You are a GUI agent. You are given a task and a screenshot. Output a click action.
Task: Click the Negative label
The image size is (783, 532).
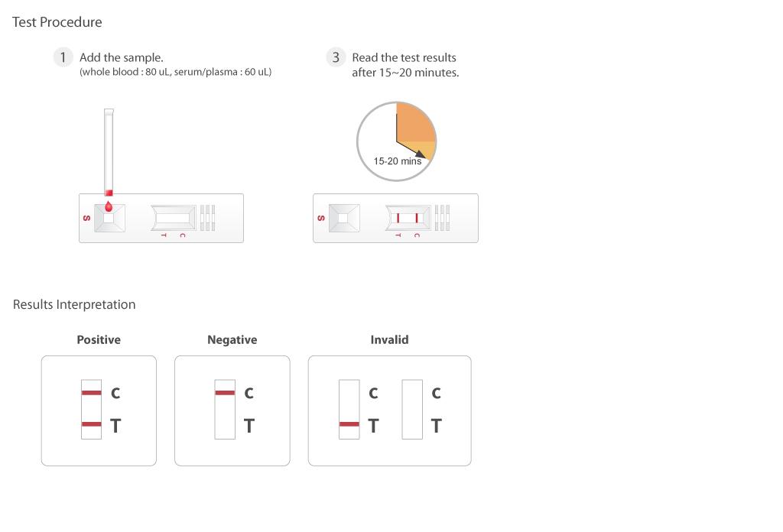[x=232, y=340]
